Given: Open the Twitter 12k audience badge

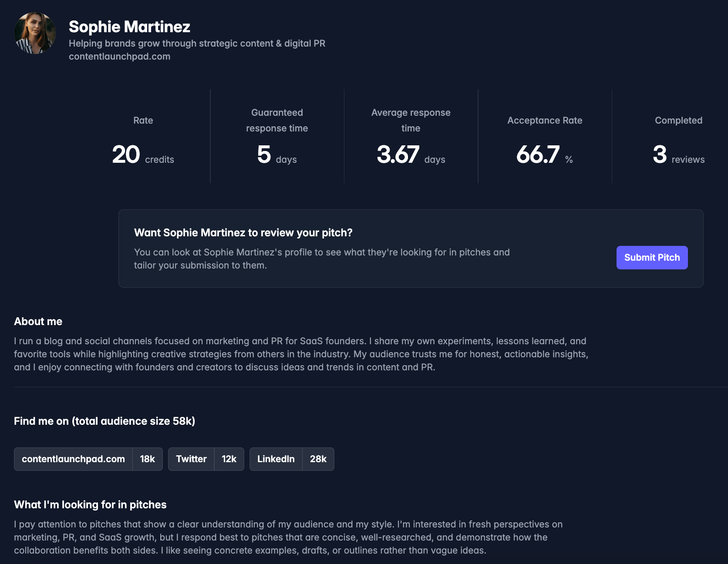Looking at the screenshot, I should pos(206,459).
